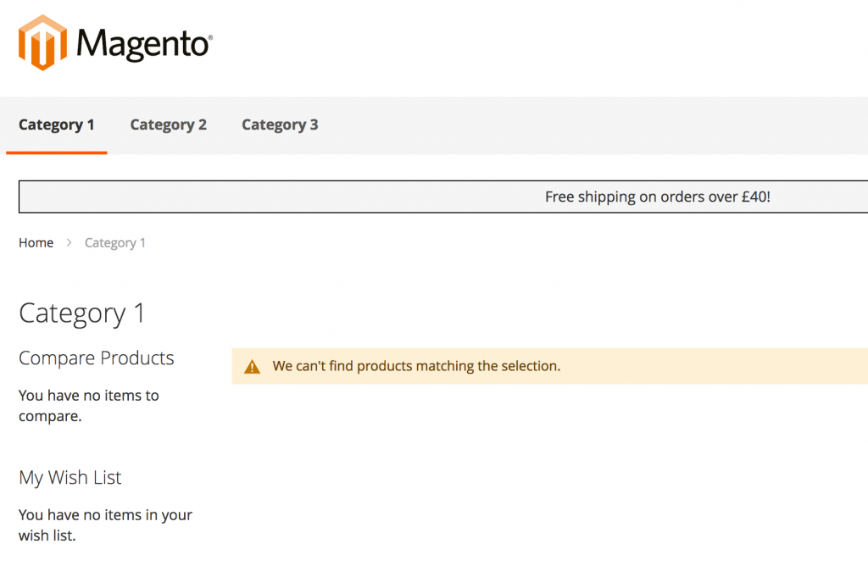Click the no products found alert message
The height and width of the screenshot is (588, 868).
(416, 365)
